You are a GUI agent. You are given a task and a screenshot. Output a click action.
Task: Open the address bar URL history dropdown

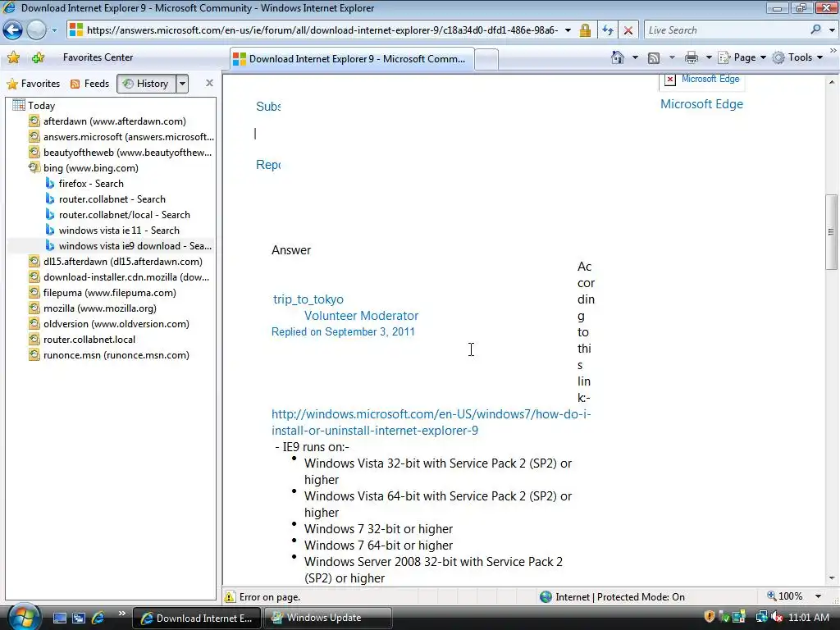coord(568,30)
